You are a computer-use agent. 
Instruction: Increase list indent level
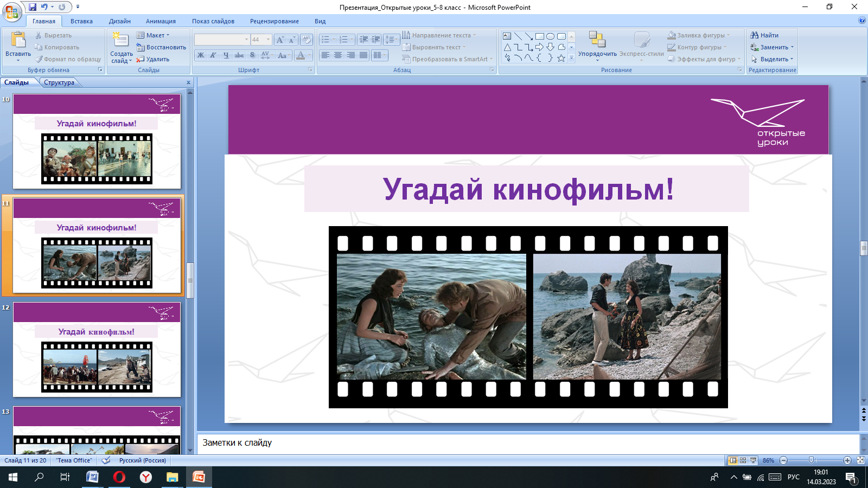tap(375, 40)
